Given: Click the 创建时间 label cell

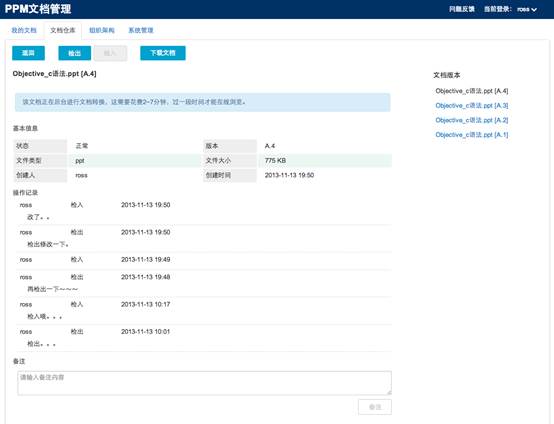Looking at the screenshot, I should [230, 175].
